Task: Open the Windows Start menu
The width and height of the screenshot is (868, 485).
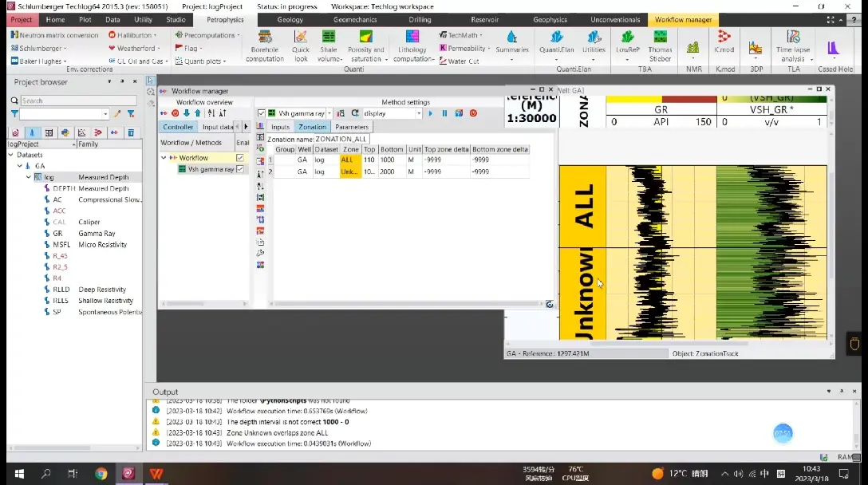Action: click(19, 474)
